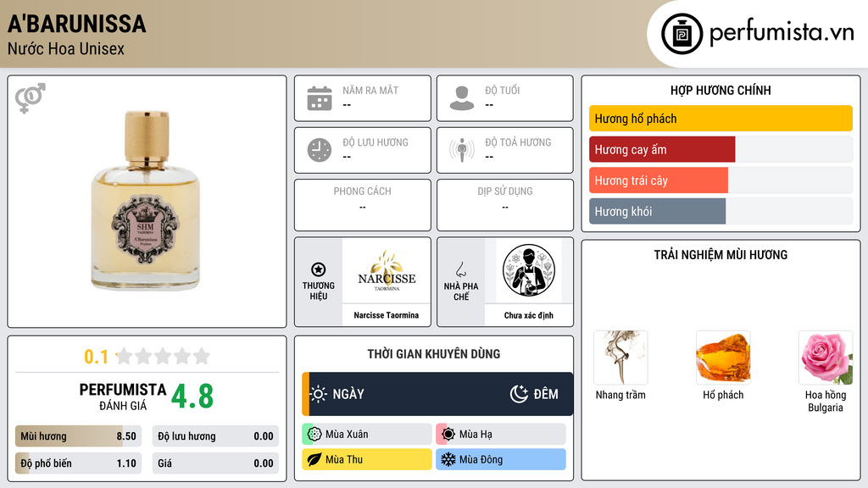
Task: Click the clock icon beside Độ lưu hương
Action: (x=320, y=150)
